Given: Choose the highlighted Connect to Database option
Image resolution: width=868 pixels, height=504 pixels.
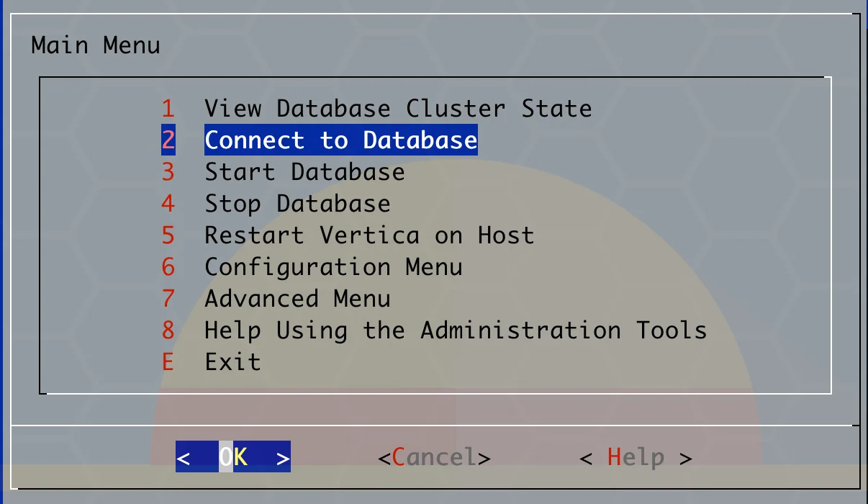Looking at the screenshot, I should [x=340, y=140].
